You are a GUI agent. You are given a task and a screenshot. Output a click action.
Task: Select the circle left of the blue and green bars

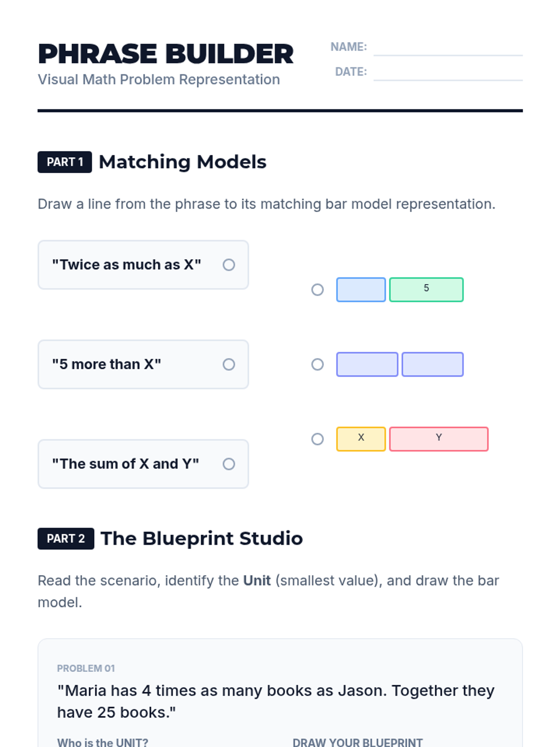click(x=317, y=289)
